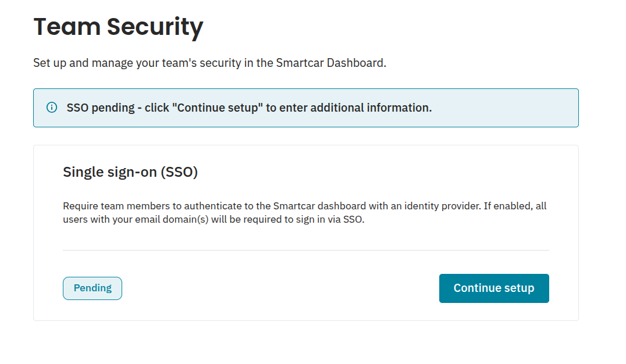Click "(SSO)" in the section heading
Image resolution: width=626 pixels, height=364 pixels.
point(179,172)
